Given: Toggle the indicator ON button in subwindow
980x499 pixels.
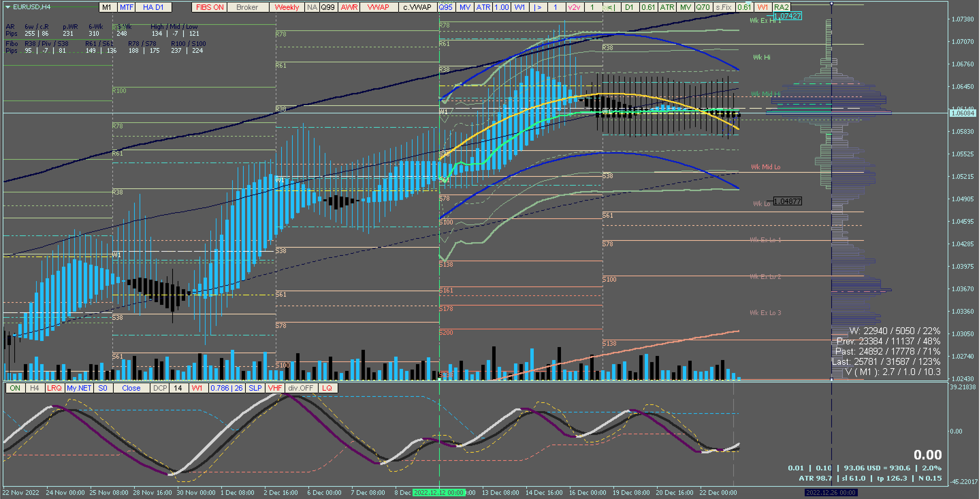Looking at the screenshot, I should [x=15, y=388].
